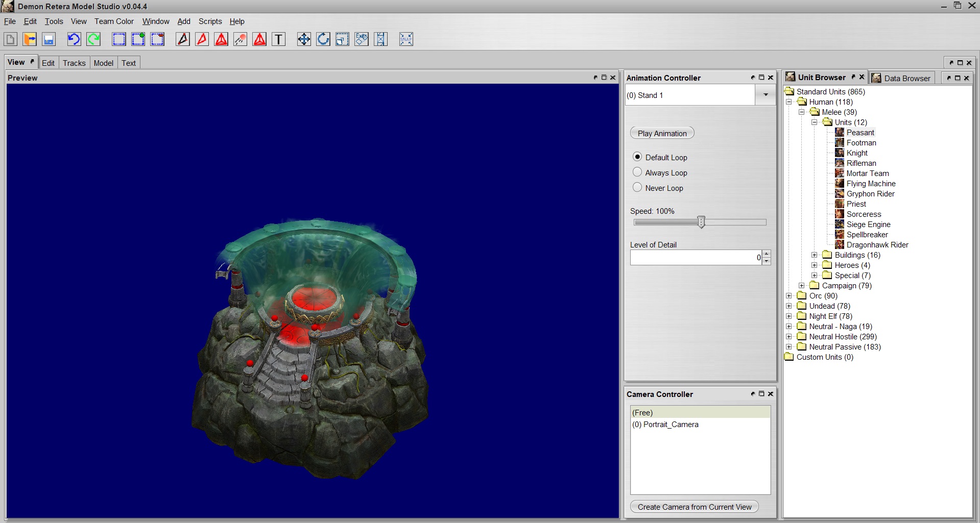The height and width of the screenshot is (523, 980).
Task: Select Dragonhawk Rider in the unit tree
Action: tap(877, 245)
